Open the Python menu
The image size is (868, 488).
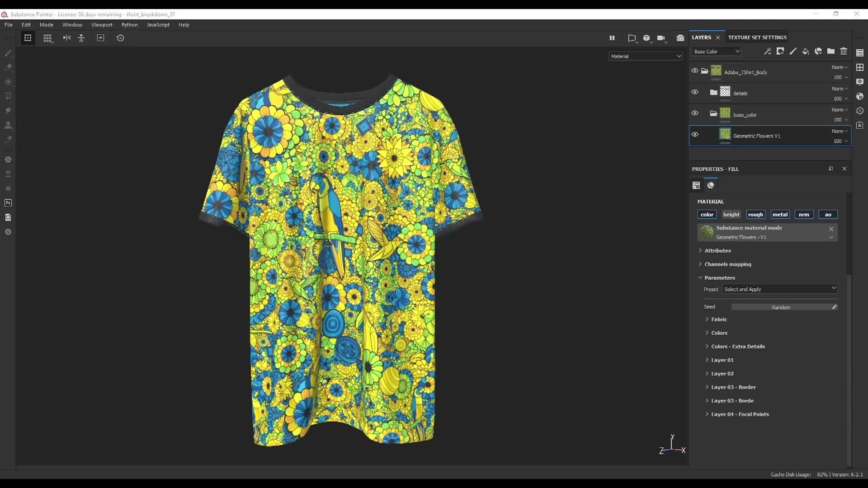[x=129, y=24]
